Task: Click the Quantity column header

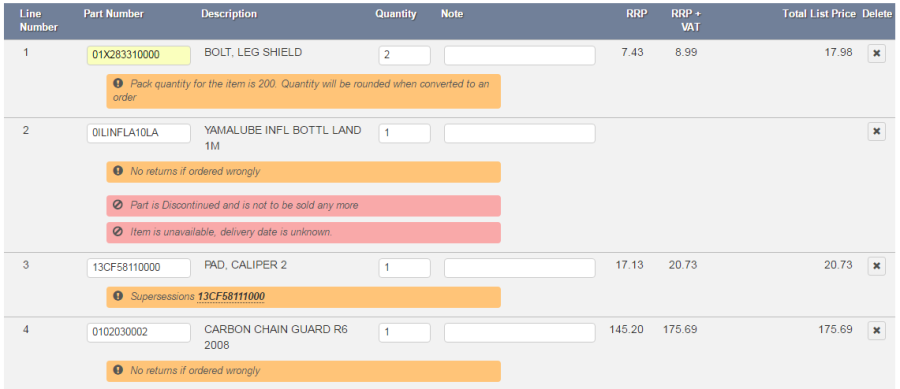Action: click(x=396, y=14)
